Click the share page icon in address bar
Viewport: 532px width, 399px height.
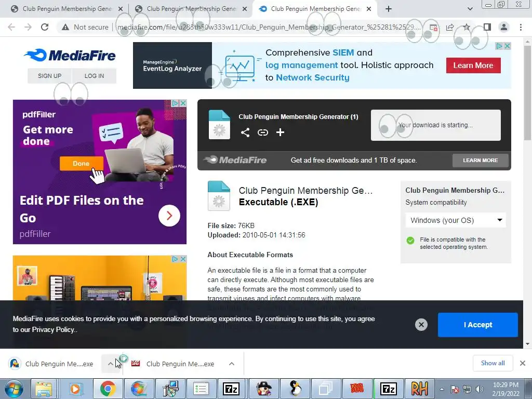point(449,27)
